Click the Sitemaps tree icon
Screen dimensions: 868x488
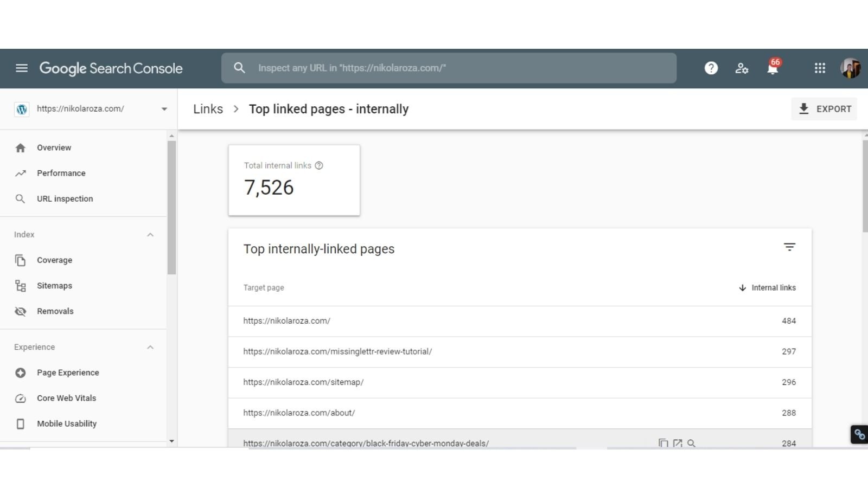[x=21, y=286]
